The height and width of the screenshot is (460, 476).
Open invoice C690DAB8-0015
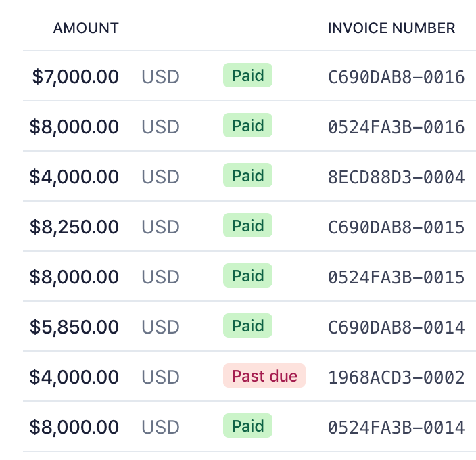(x=396, y=227)
